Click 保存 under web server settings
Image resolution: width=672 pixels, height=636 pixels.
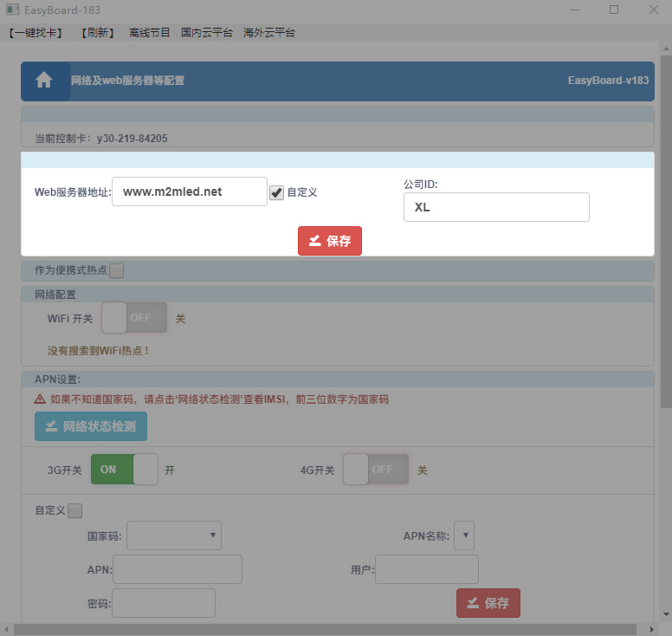pos(330,241)
